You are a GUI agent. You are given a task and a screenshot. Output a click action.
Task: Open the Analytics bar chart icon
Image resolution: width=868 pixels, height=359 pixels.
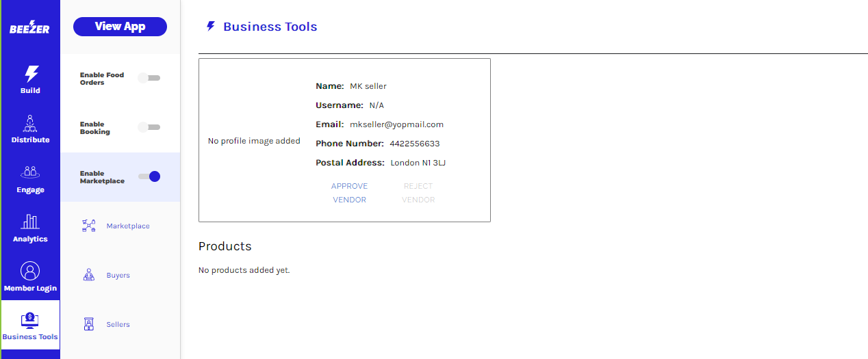pos(30,222)
